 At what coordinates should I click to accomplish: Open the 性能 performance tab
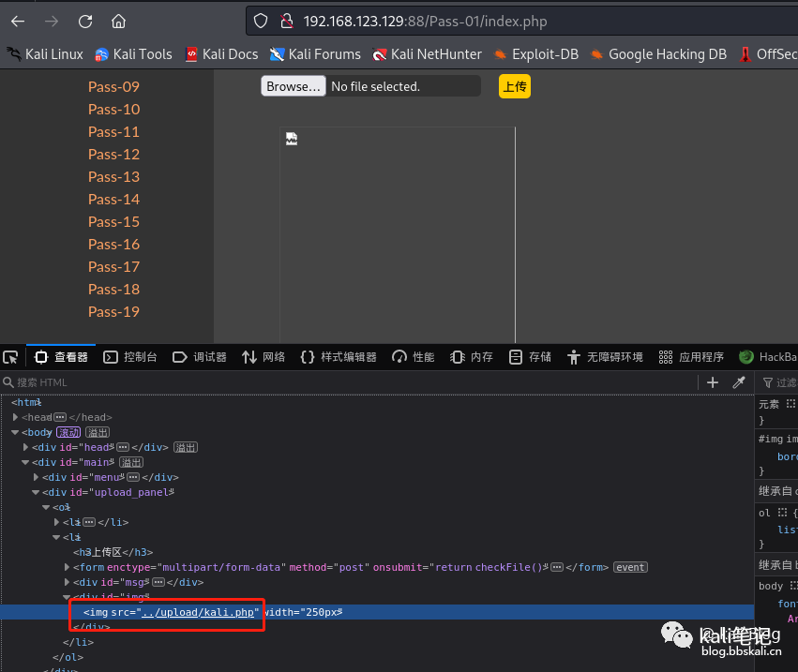414,357
